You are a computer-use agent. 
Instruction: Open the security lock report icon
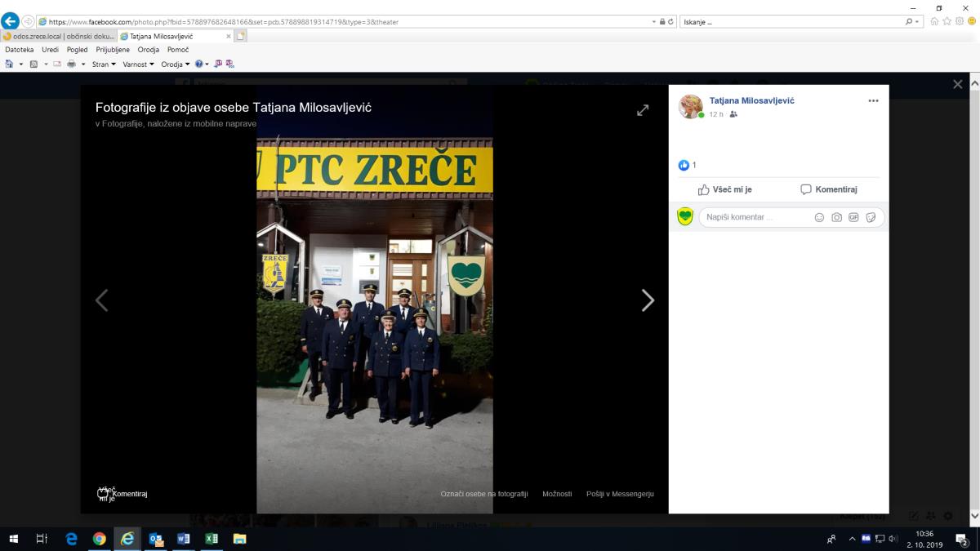point(662,21)
